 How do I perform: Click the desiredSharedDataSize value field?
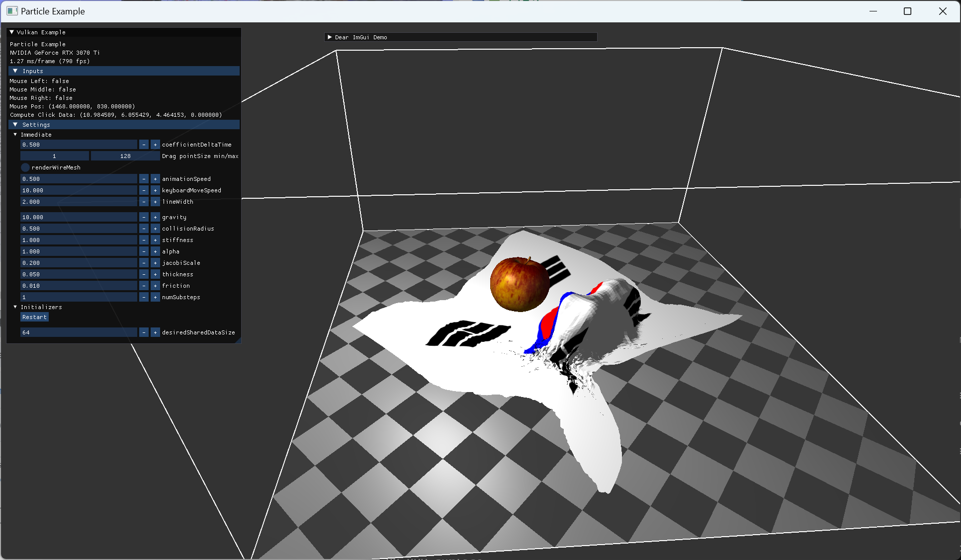[79, 332]
